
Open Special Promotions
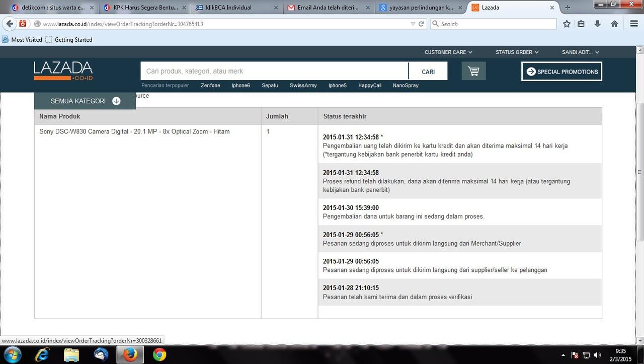(561, 71)
